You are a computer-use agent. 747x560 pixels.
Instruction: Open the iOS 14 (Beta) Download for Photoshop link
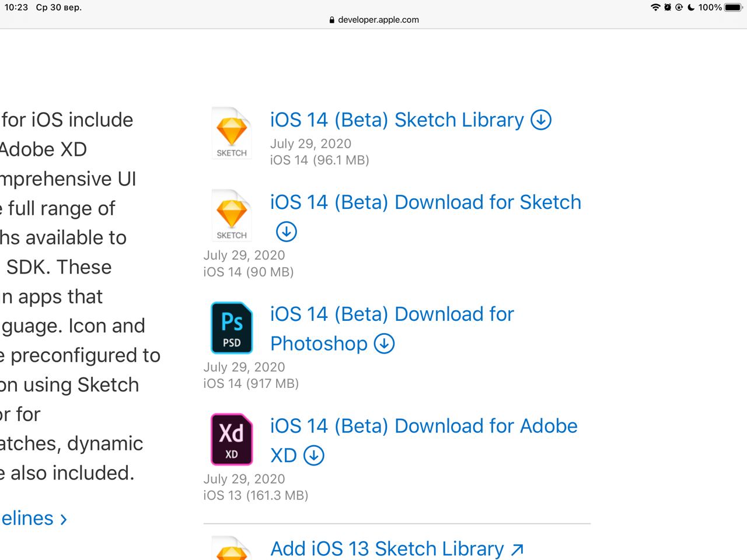tap(392, 329)
